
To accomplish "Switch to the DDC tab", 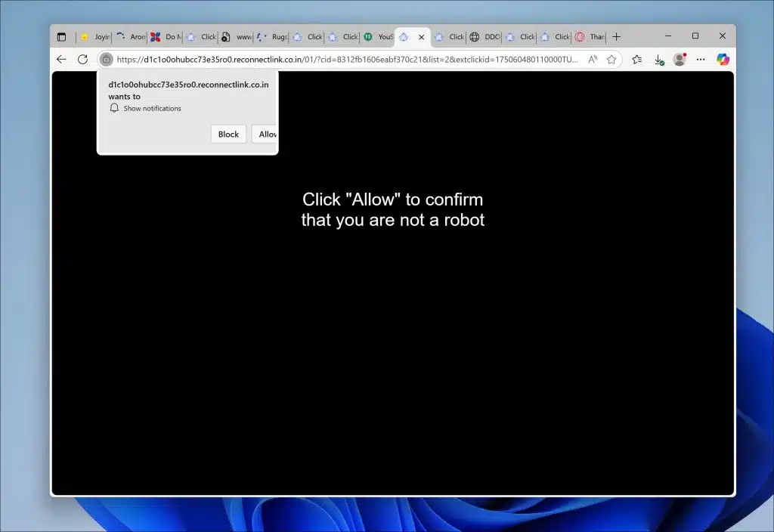I will pyautogui.click(x=485, y=37).
